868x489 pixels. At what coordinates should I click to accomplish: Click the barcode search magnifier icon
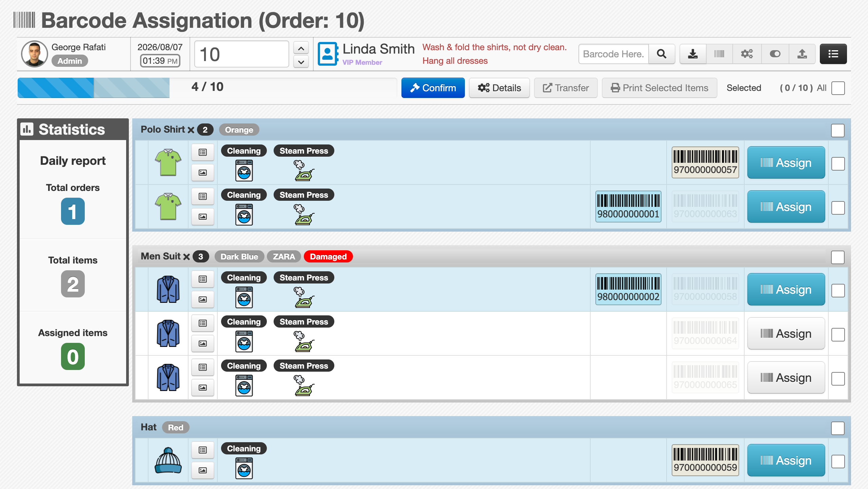662,54
